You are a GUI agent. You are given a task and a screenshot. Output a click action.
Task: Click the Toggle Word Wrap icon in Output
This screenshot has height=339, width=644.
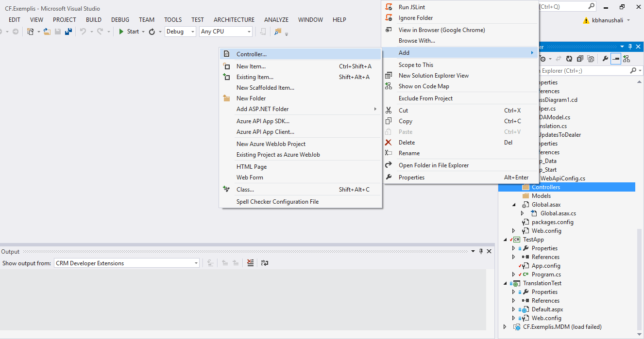265,263
